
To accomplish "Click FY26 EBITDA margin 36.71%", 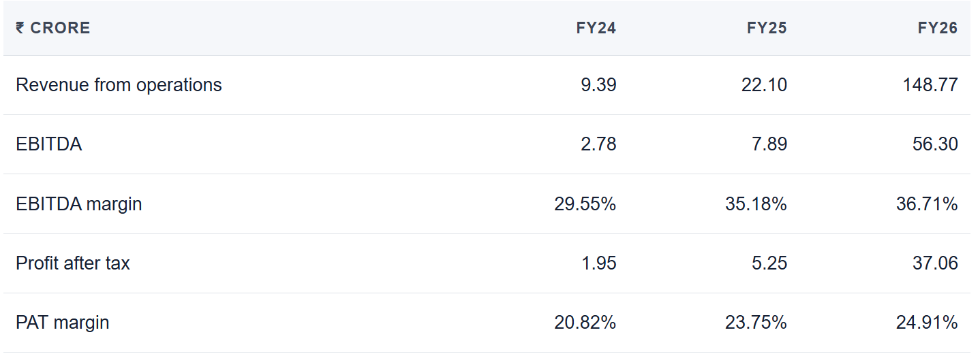I will tap(927, 204).
